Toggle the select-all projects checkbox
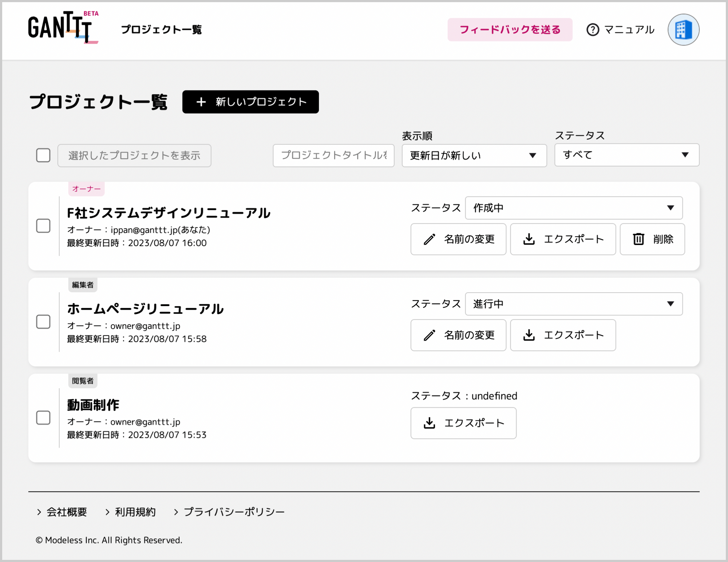Screen dimensions: 728x562 (43, 155)
